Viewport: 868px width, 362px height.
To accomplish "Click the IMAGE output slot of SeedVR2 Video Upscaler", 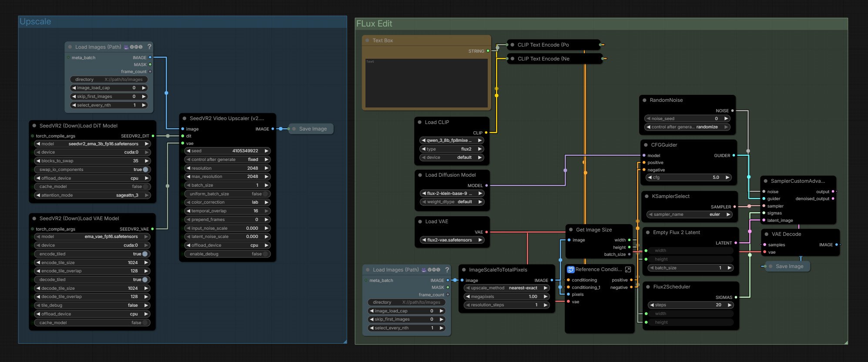I will point(273,129).
